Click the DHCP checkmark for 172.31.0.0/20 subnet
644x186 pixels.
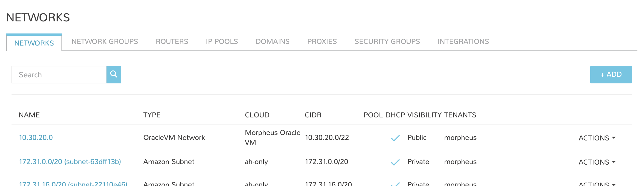395,162
